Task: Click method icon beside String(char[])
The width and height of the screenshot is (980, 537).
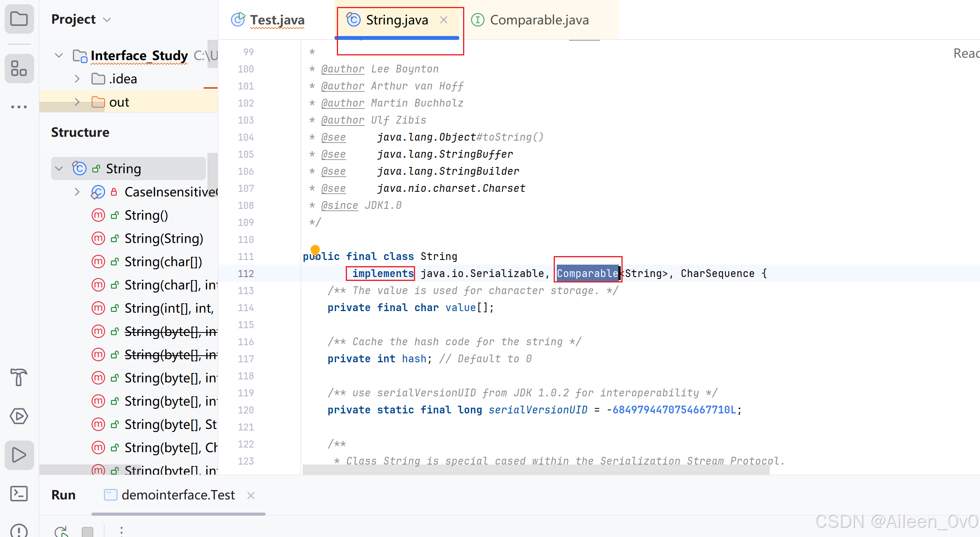Action: click(98, 262)
